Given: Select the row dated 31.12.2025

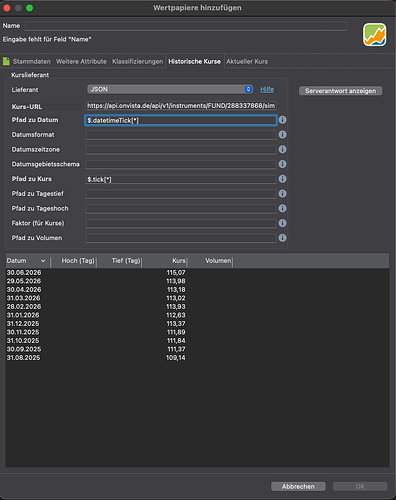Looking at the screenshot, I should pos(197,324).
